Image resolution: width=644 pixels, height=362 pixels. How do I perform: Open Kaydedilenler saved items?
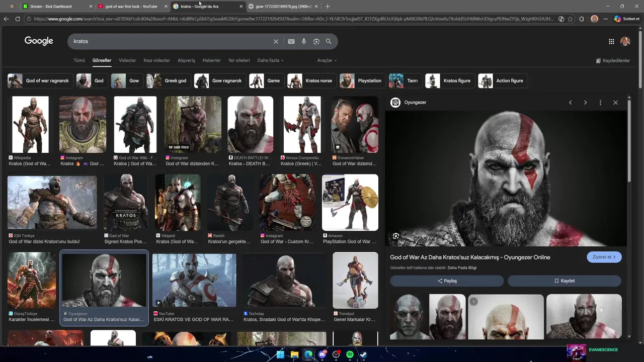613,61
